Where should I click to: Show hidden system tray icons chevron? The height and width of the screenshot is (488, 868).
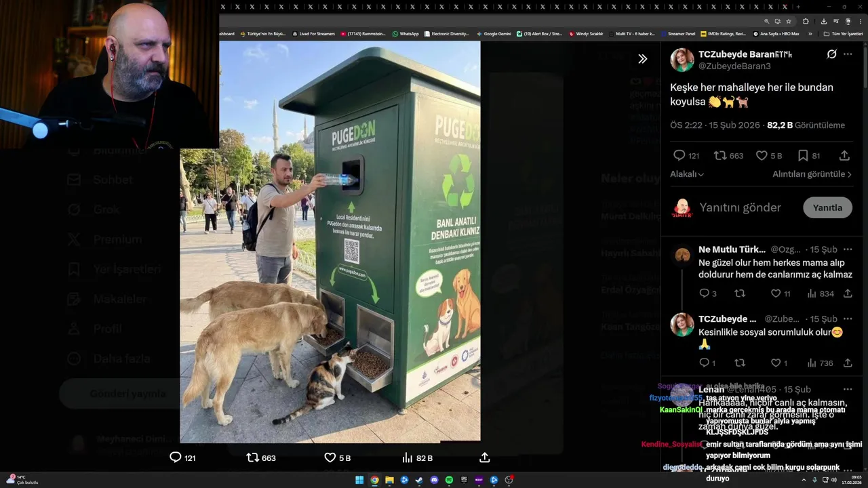[804, 480]
